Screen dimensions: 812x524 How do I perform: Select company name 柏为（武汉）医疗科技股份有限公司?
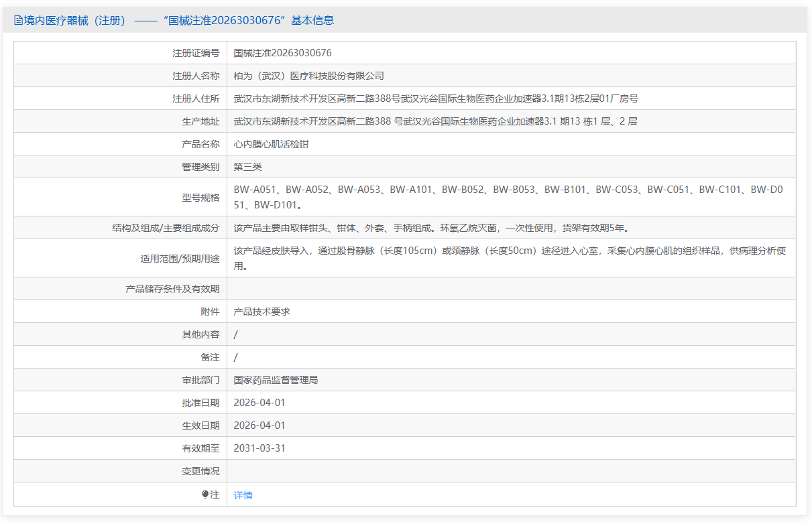pyautogui.click(x=308, y=76)
